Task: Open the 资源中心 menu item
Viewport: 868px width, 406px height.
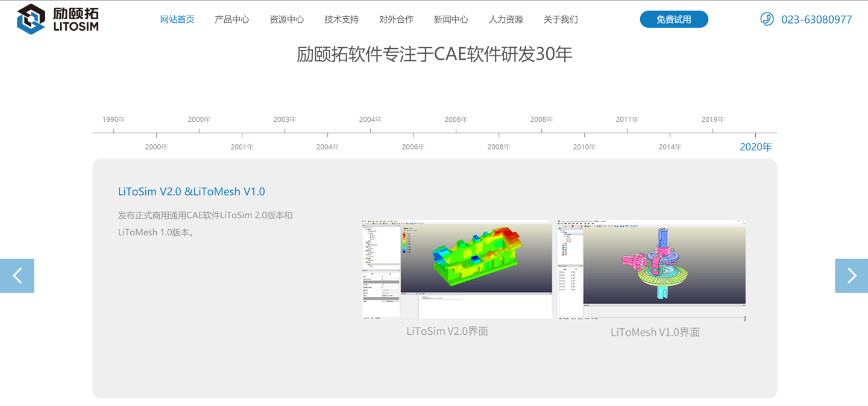Action: click(287, 19)
